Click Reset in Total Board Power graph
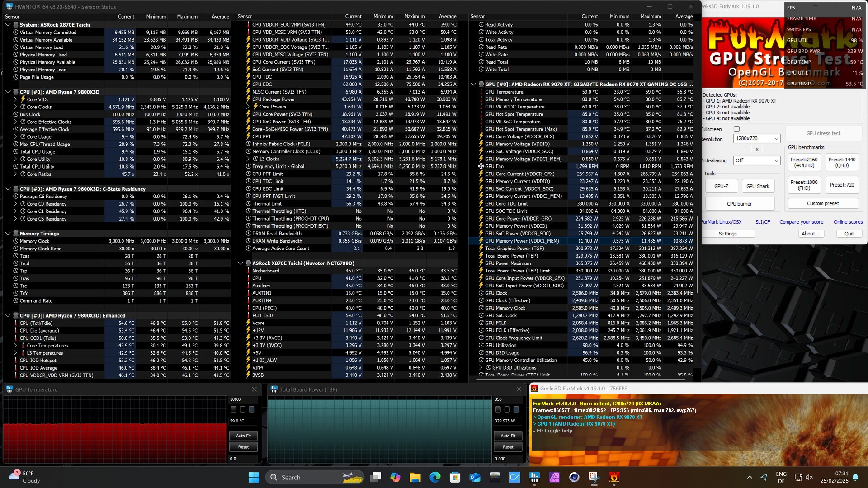 (x=508, y=447)
